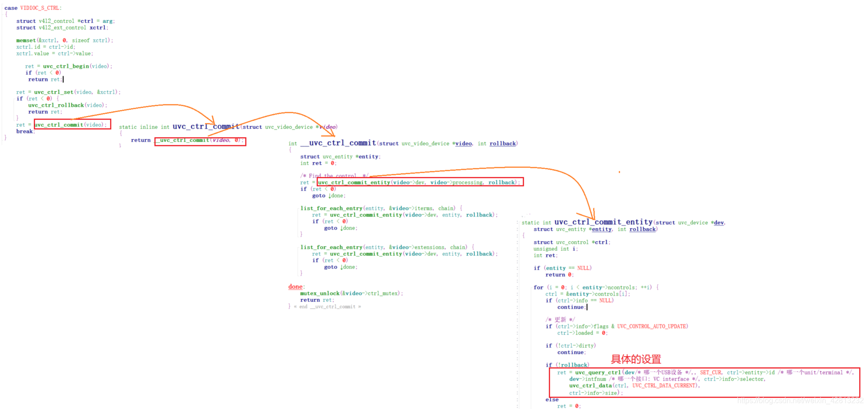
Task: Click the uvc_ctrl_begin(video) call
Action: point(77,66)
